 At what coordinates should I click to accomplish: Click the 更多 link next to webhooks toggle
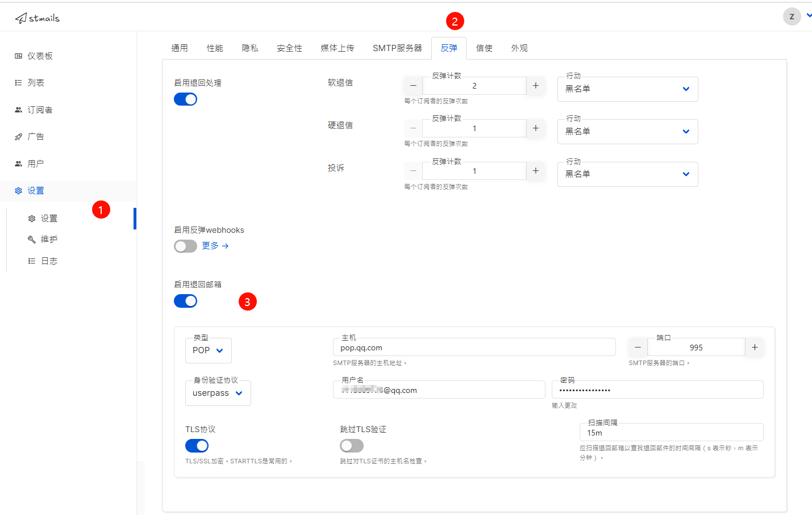click(x=210, y=246)
